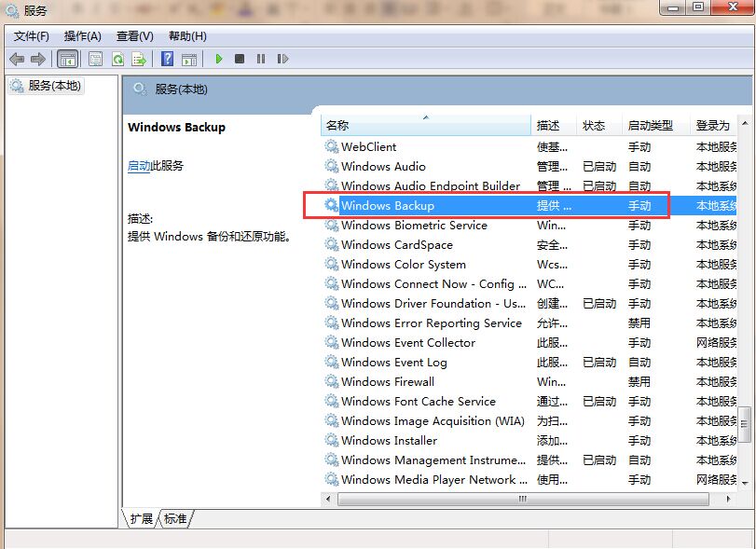Select 服务(本地) in the left tree

(47, 86)
